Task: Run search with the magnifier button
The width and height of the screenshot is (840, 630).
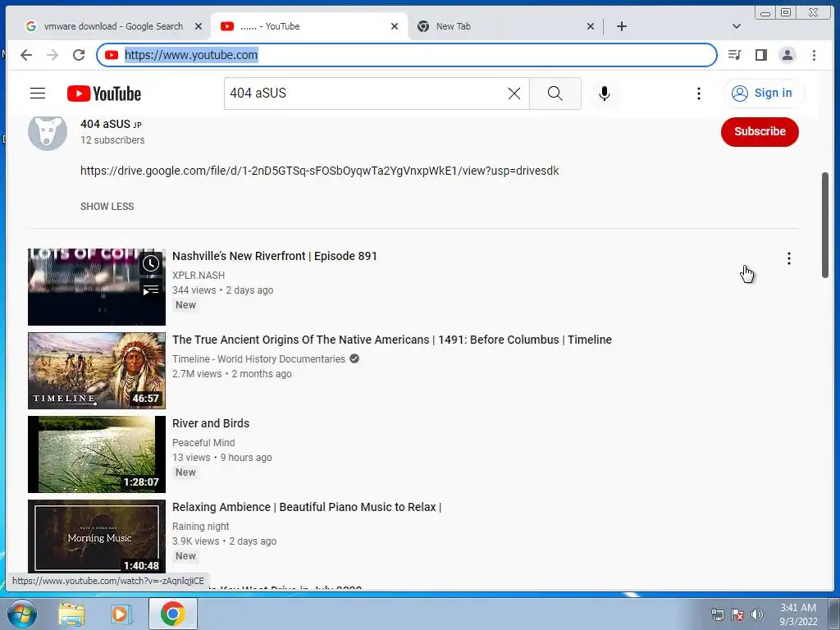Action: click(x=555, y=94)
